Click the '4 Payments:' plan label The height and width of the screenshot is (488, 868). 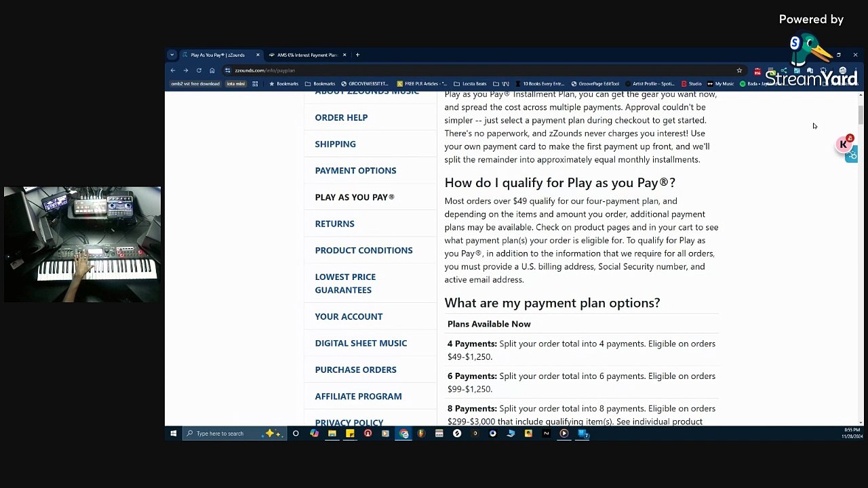[x=472, y=344]
